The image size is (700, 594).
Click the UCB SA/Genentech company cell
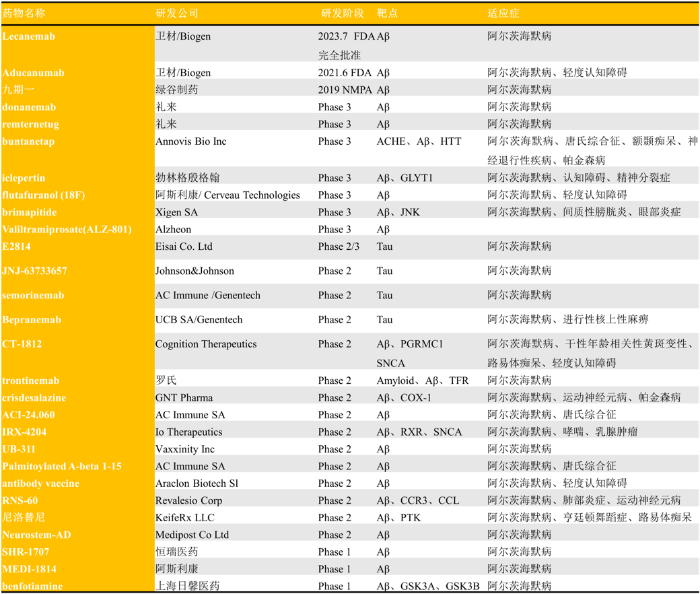[199, 320]
